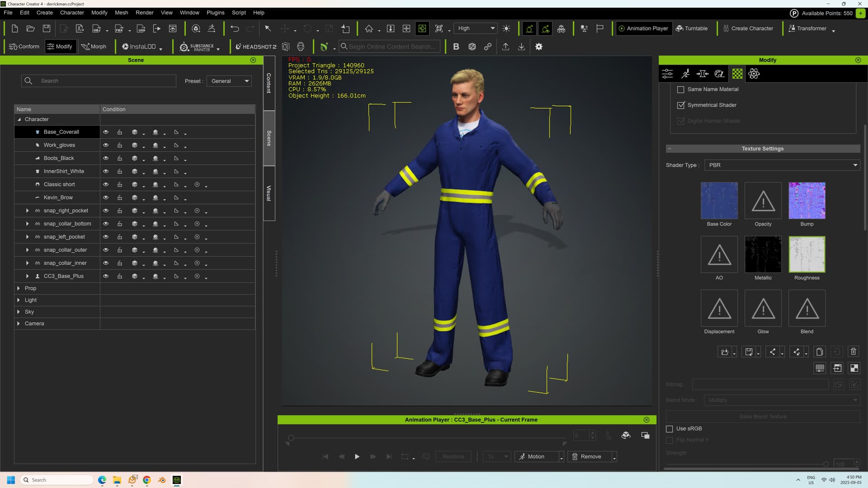Toggle the Use sRGB checkbox
This screenshot has height=488, width=868.
click(670, 429)
